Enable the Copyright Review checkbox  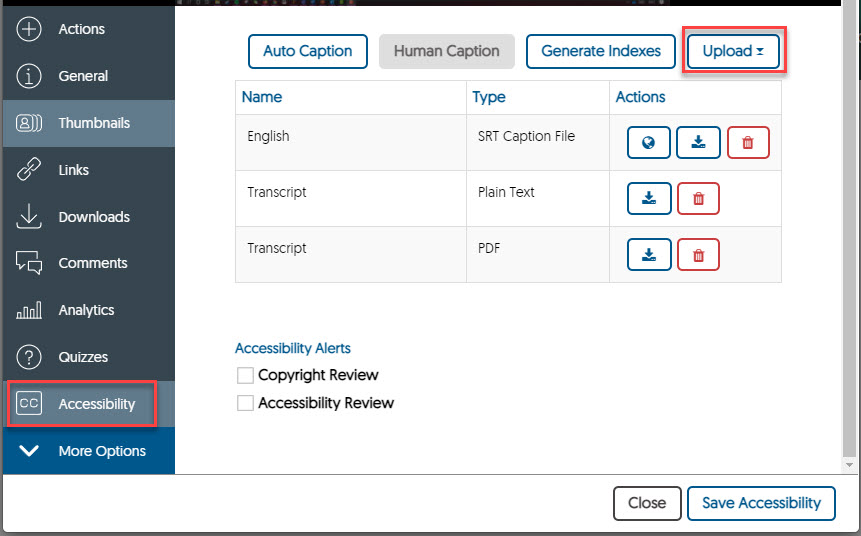(245, 376)
